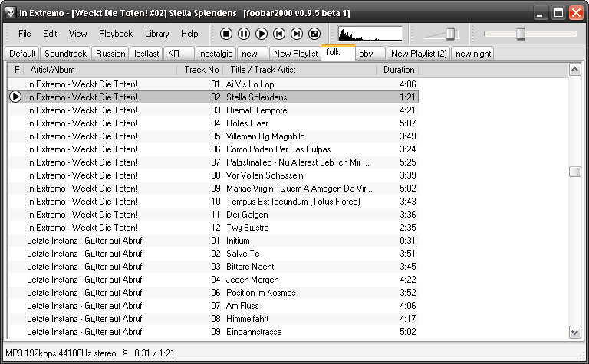The height and width of the screenshot is (364, 589).
Task: Click the spectrum visualization display
Action: (370, 34)
